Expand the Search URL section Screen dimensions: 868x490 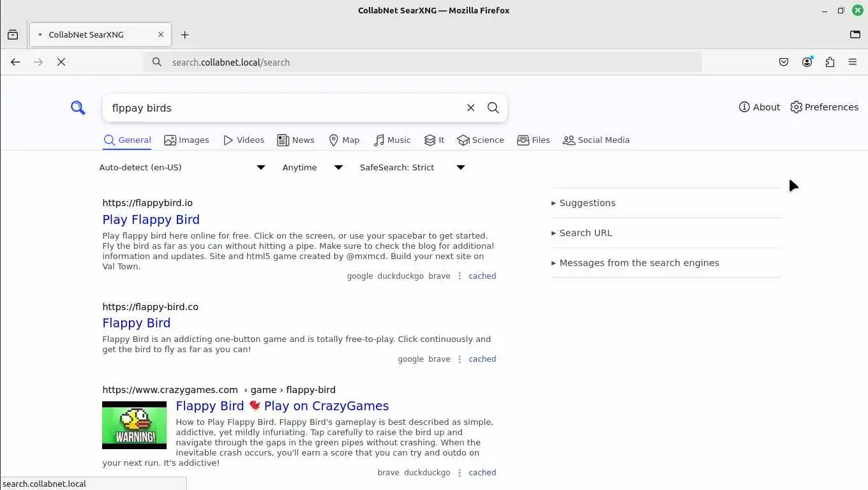pyautogui.click(x=666, y=233)
